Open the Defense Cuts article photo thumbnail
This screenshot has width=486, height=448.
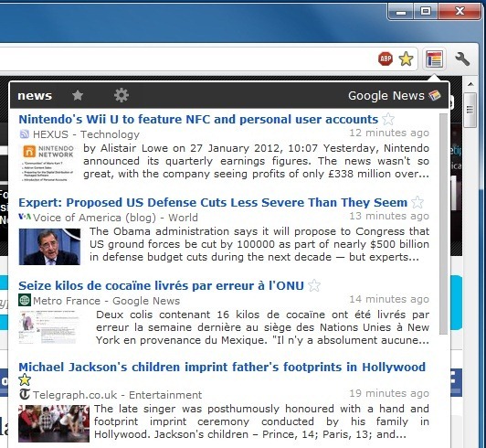tap(49, 247)
